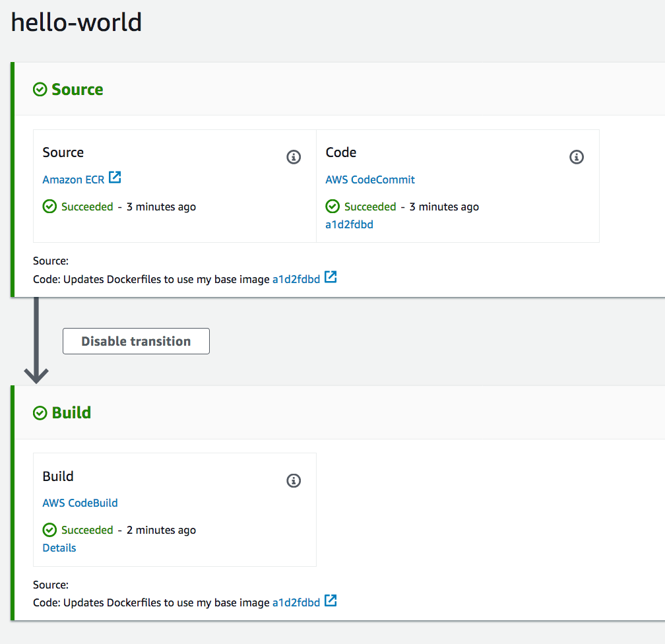
Task: Click external link icon beside Amazon ECR
Action: 115,177
